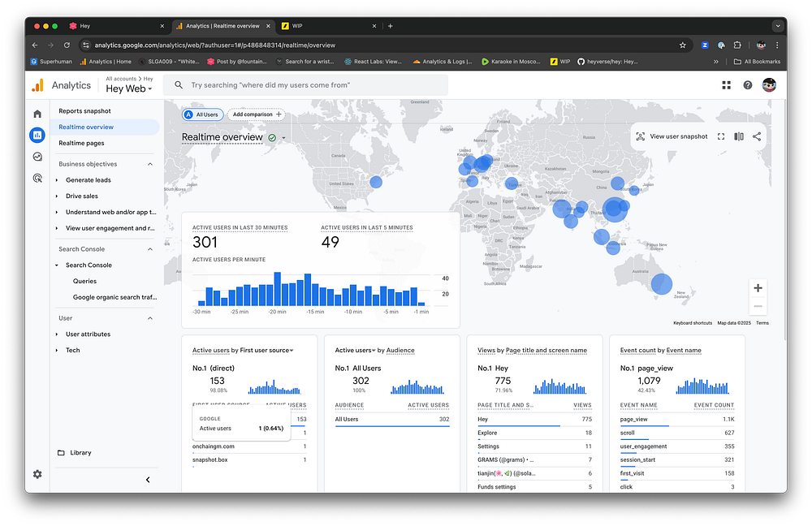Viewport: 812px width, 526px height.
Task: Open the Help question mark icon
Action: (747, 85)
